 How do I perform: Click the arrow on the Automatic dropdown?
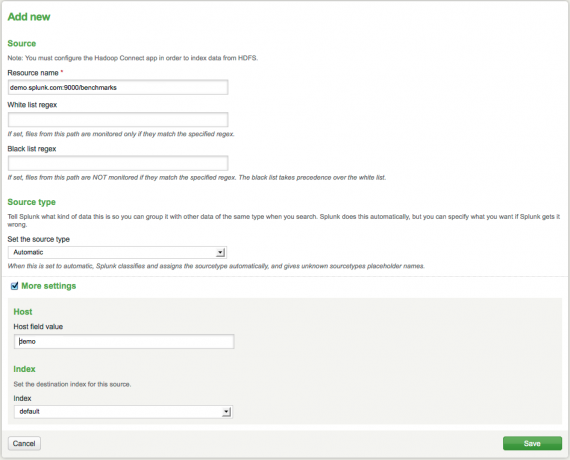pos(220,252)
